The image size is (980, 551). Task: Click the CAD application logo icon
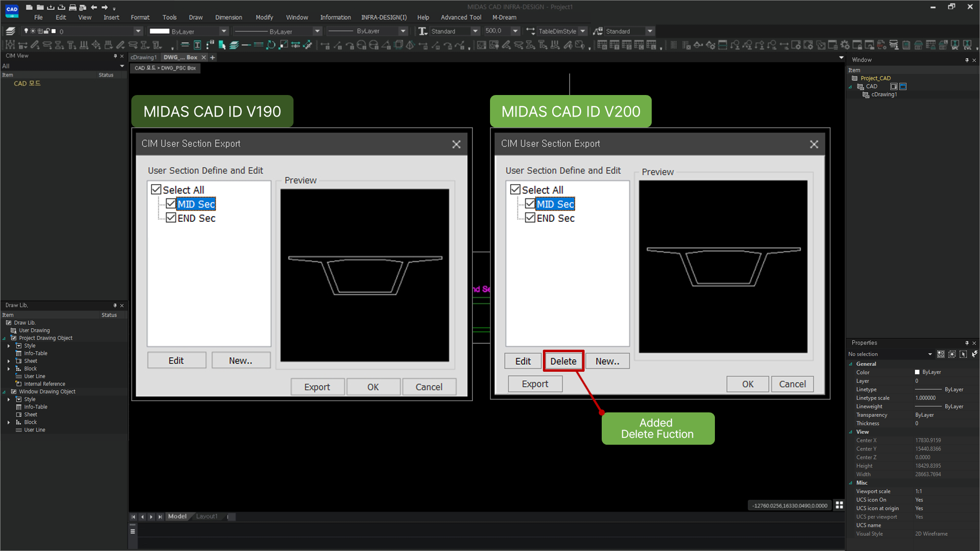tap(12, 10)
